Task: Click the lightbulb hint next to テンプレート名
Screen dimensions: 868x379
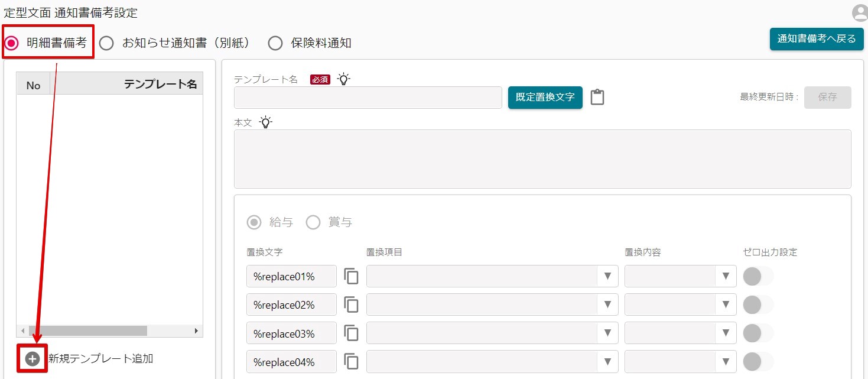Action: coord(343,79)
